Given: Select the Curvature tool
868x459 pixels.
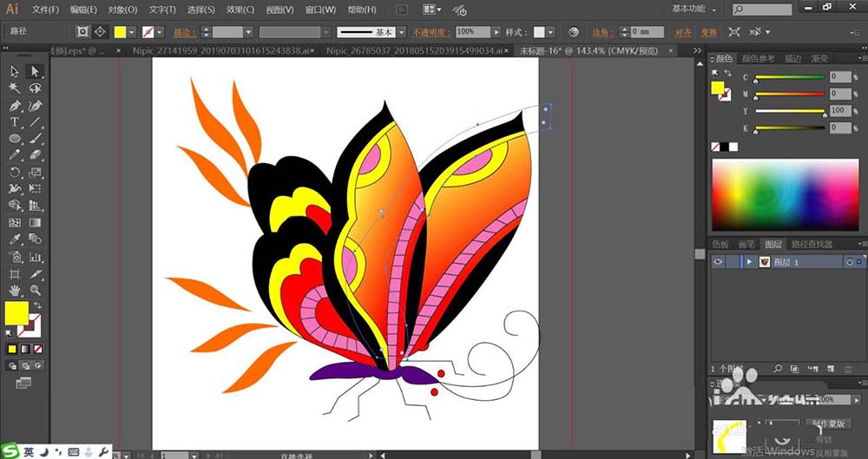Looking at the screenshot, I should point(35,105).
